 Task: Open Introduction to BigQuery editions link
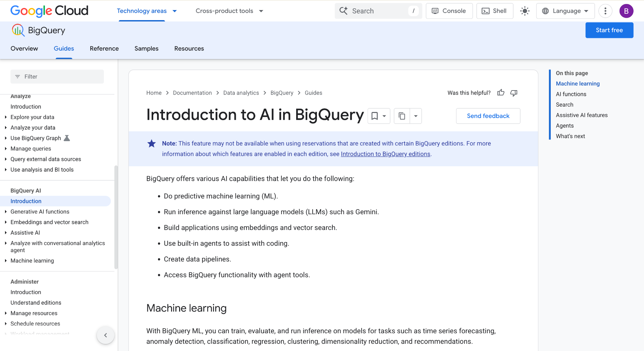(385, 154)
